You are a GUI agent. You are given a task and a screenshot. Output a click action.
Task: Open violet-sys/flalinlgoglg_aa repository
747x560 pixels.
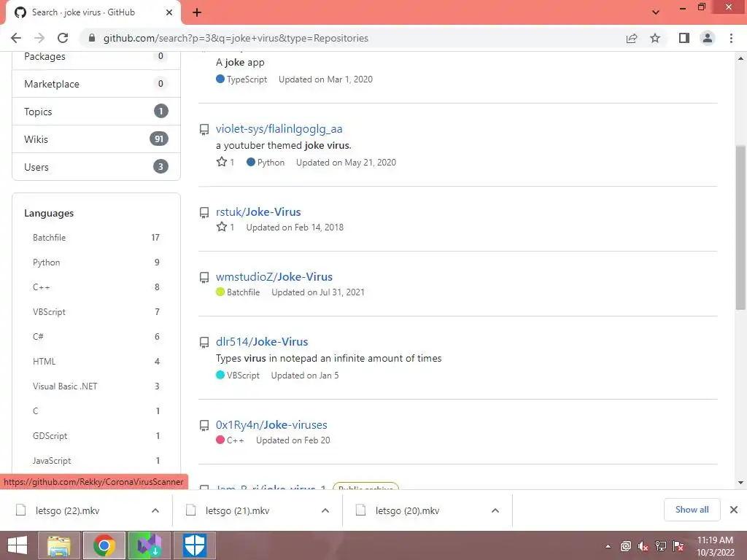point(279,129)
